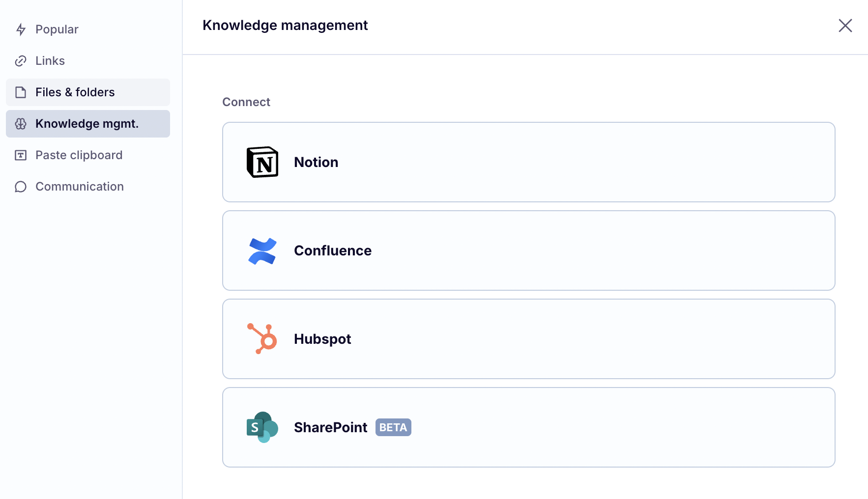Open the Communication category
Screen dimensions: 868x499
(80, 187)
